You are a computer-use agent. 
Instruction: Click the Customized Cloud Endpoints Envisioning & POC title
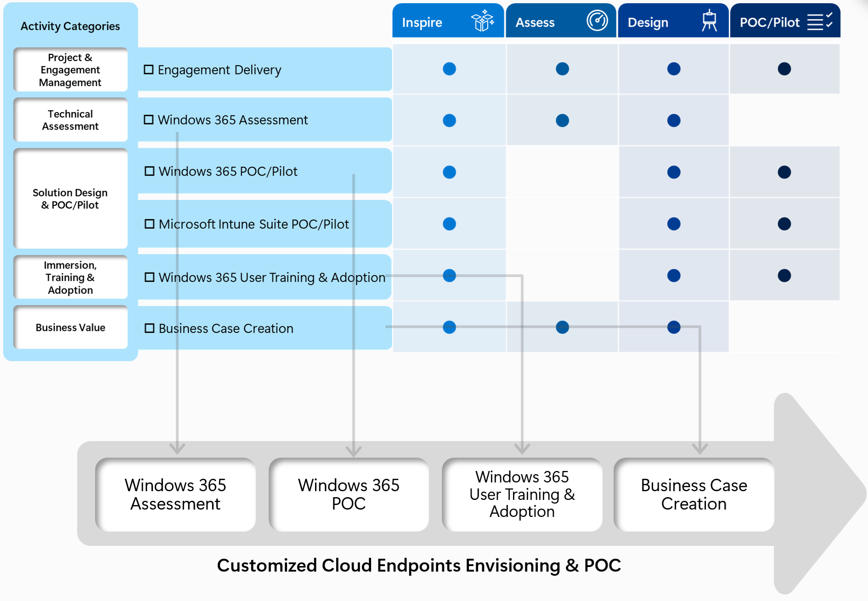click(419, 566)
